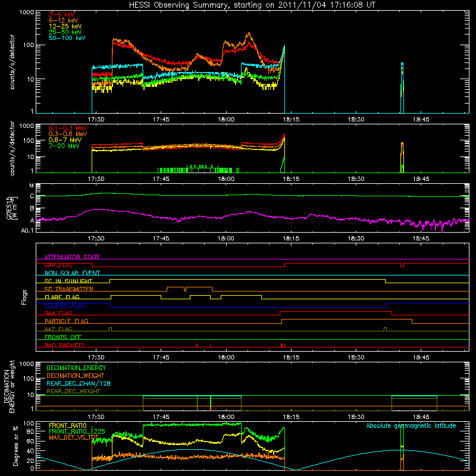Click the Flags vertical axis title

pyautogui.click(x=24, y=297)
